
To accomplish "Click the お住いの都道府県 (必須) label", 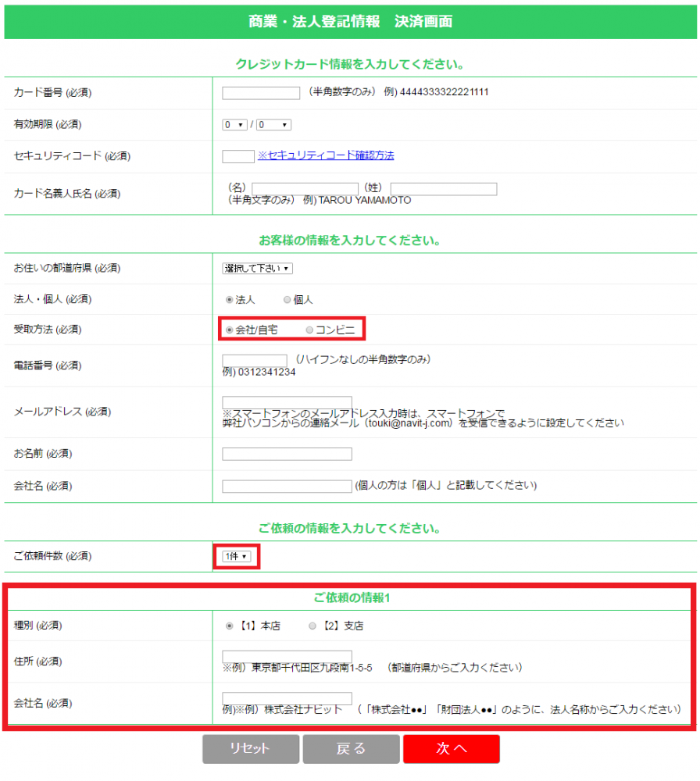I will pos(66,268).
